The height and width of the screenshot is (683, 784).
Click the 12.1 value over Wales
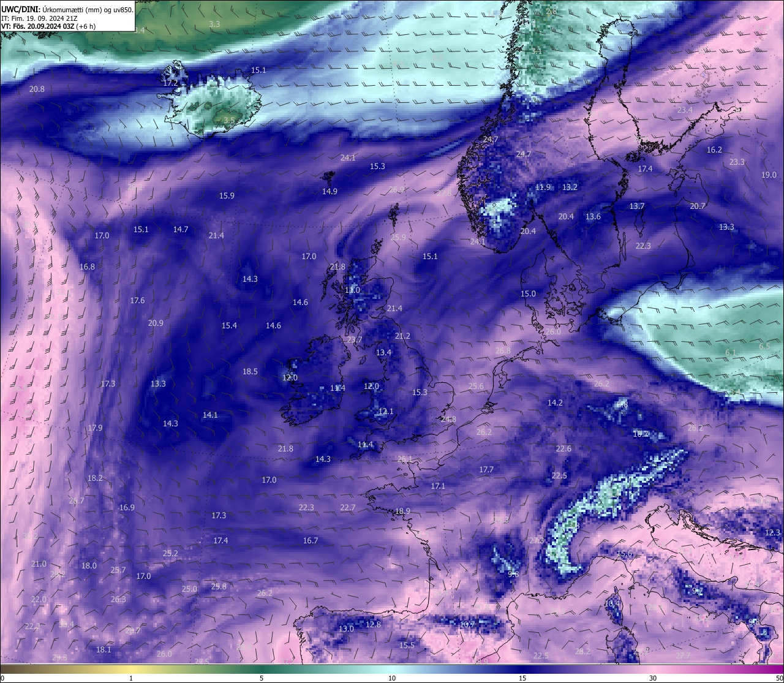pos(386,411)
